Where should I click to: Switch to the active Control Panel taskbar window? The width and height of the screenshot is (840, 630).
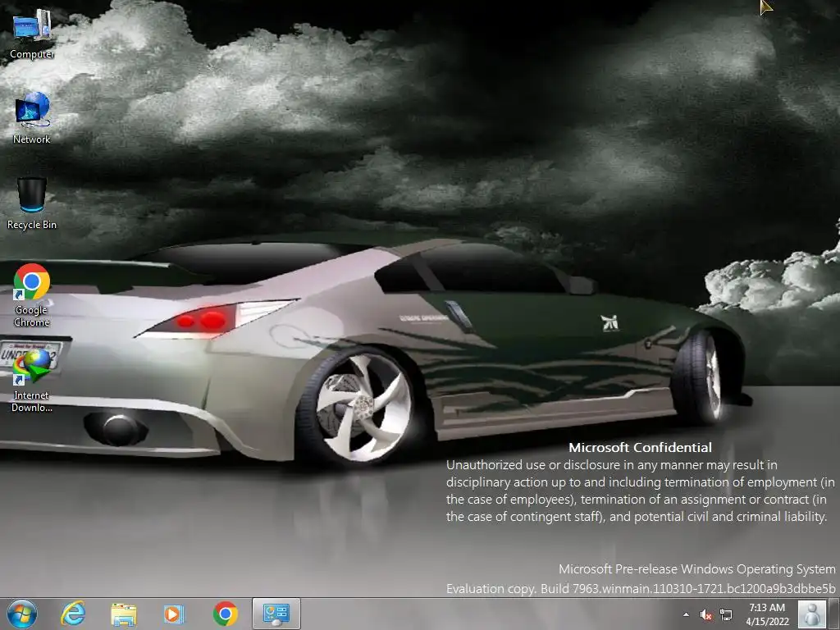click(276, 614)
